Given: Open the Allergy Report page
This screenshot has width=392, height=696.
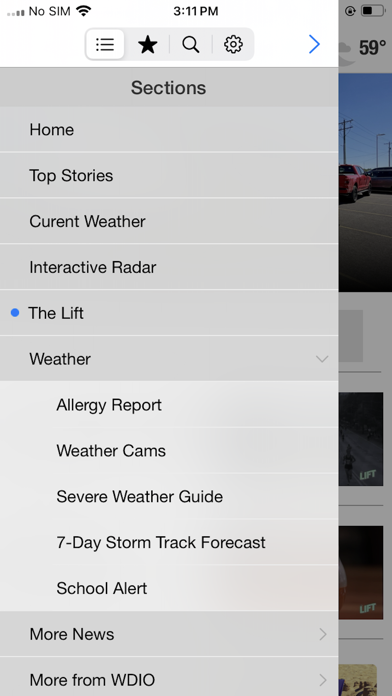Looking at the screenshot, I should (x=169, y=405).
